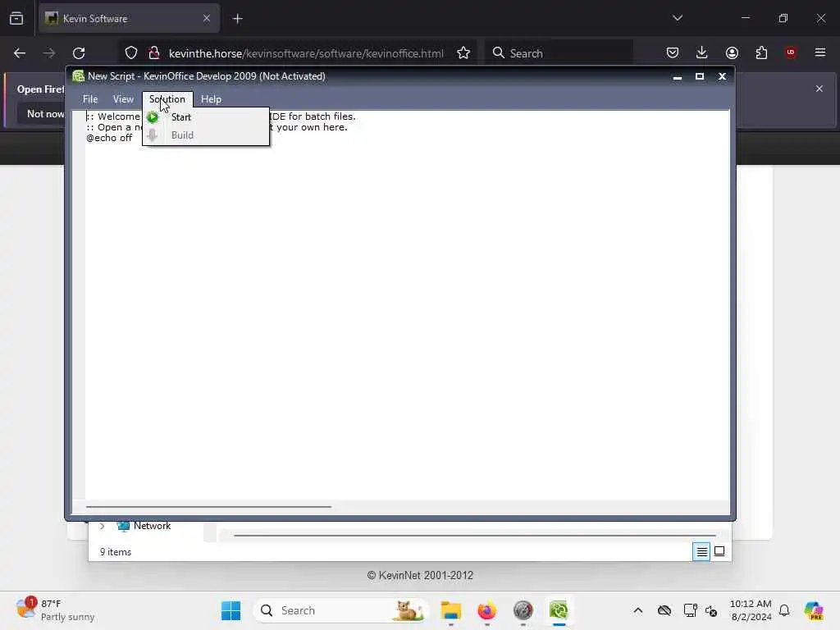The height and width of the screenshot is (630, 840).
Task: Open the Firefox extensions puzzle icon
Action: pos(761,52)
